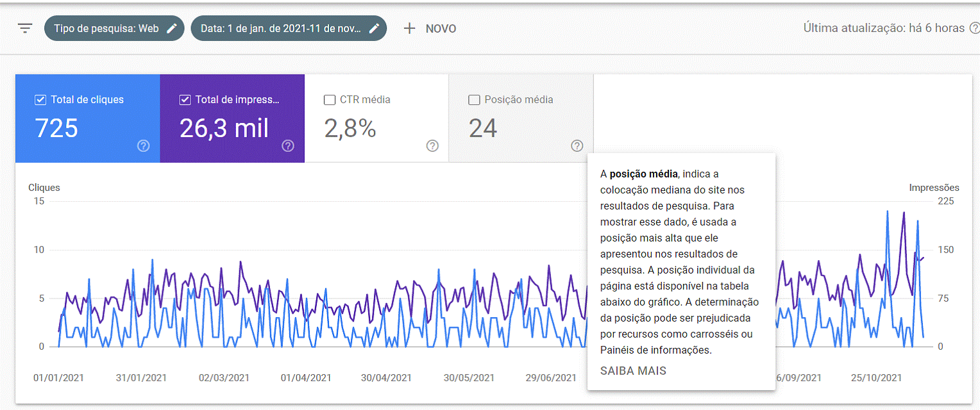
Task: Open the filter list icon
Action: pyautogui.click(x=25, y=28)
